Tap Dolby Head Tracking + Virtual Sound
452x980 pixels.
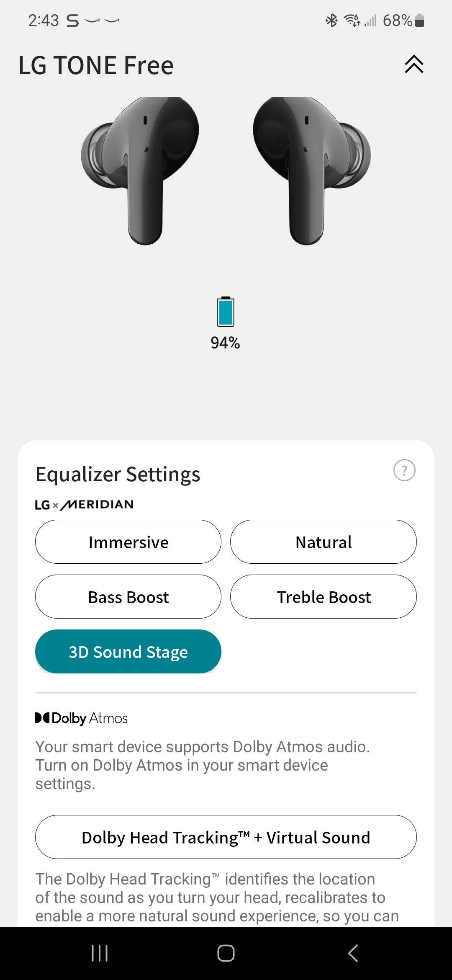226,837
